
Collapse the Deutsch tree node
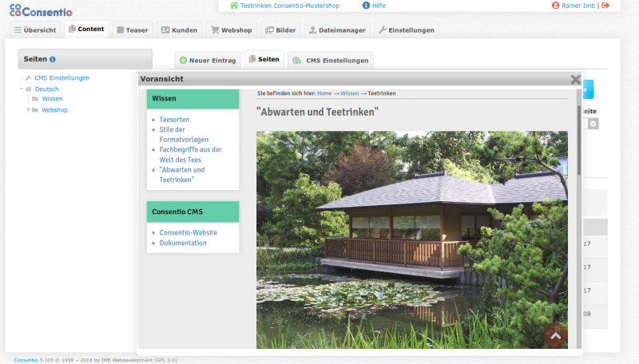[x=21, y=89]
